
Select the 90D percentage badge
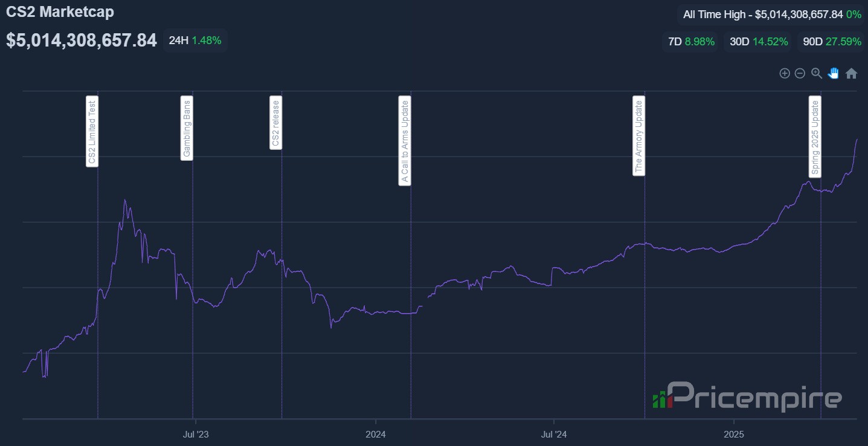832,42
